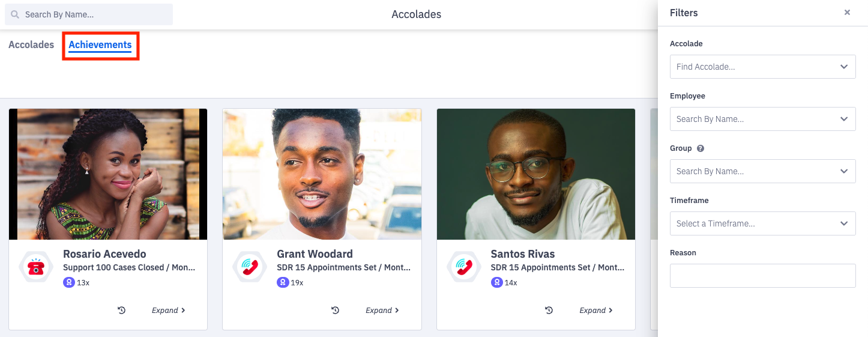Click Santos Rivas's phone accolade badge

click(x=464, y=267)
